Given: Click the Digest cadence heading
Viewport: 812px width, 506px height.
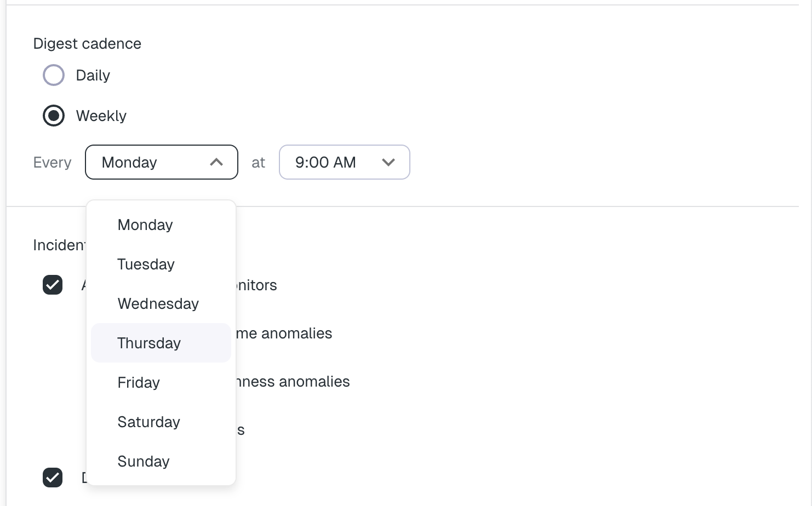Looking at the screenshot, I should point(87,43).
